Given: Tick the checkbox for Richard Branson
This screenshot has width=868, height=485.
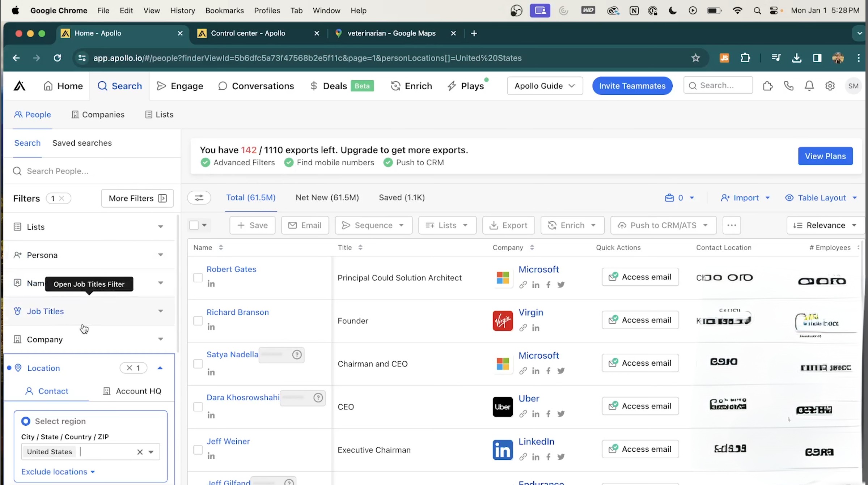Looking at the screenshot, I should (x=198, y=321).
